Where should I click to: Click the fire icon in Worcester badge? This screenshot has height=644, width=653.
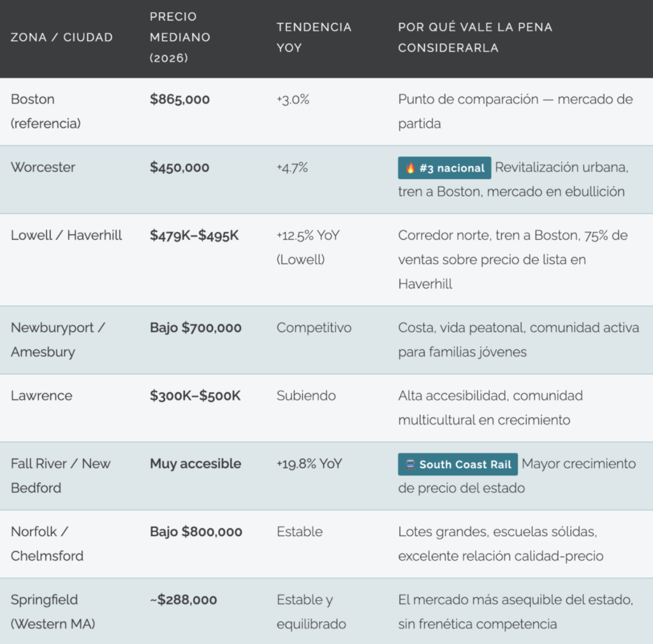coord(411,168)
